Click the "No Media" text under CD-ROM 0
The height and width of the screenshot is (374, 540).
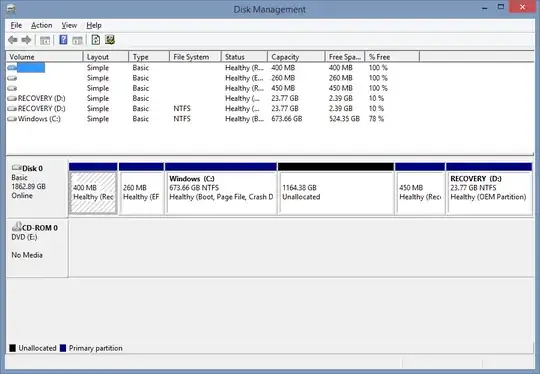tap(27, 255)
